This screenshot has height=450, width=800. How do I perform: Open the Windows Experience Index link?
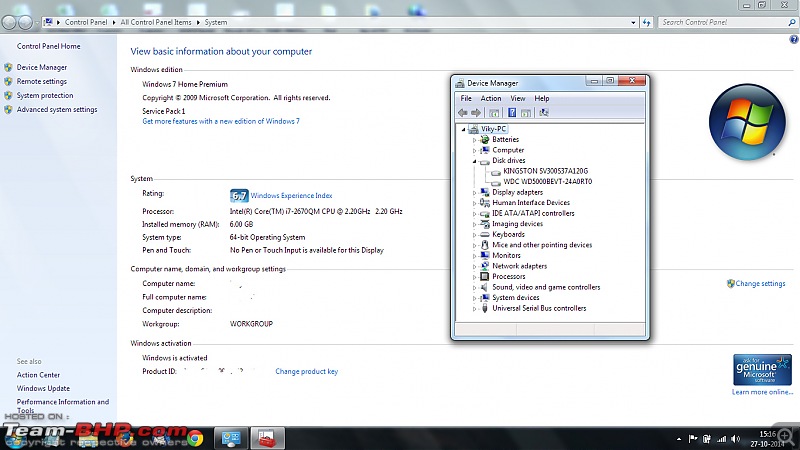pos(291,195)
